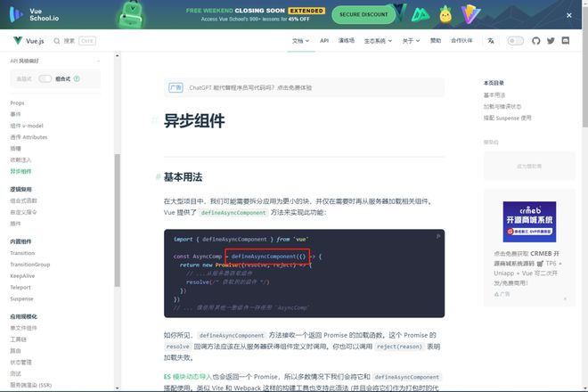Select the 组合式 API style label

pos(62,78)
